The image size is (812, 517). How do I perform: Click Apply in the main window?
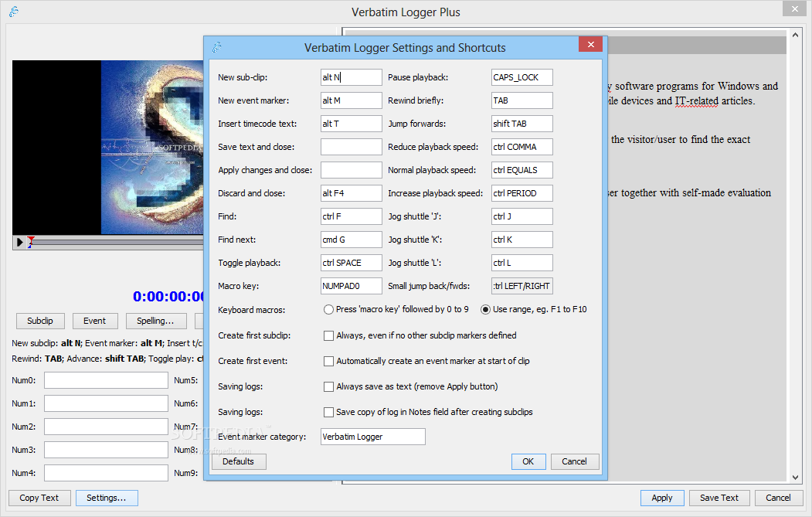coord(662,498)
